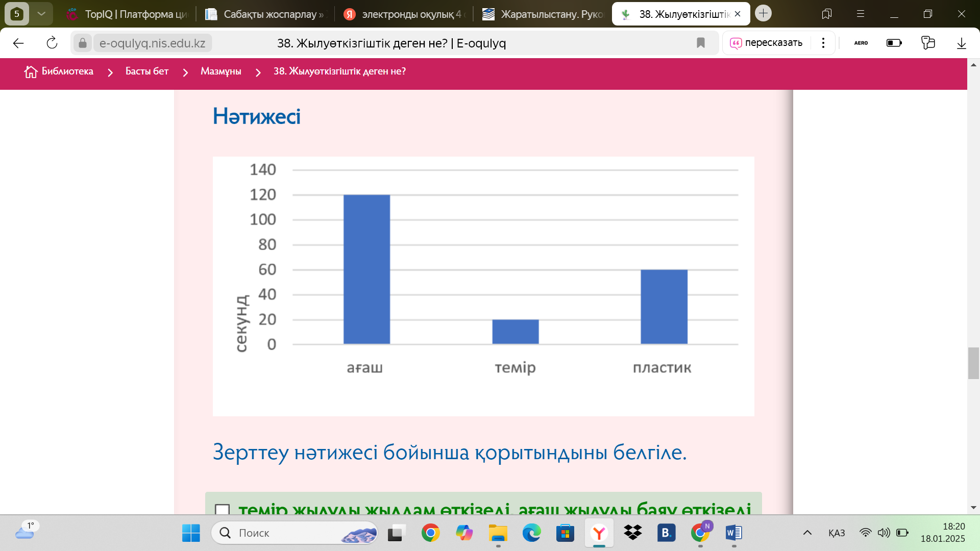Click the browser back arrow
Viewport: 980px width, 551px height.
18,43
